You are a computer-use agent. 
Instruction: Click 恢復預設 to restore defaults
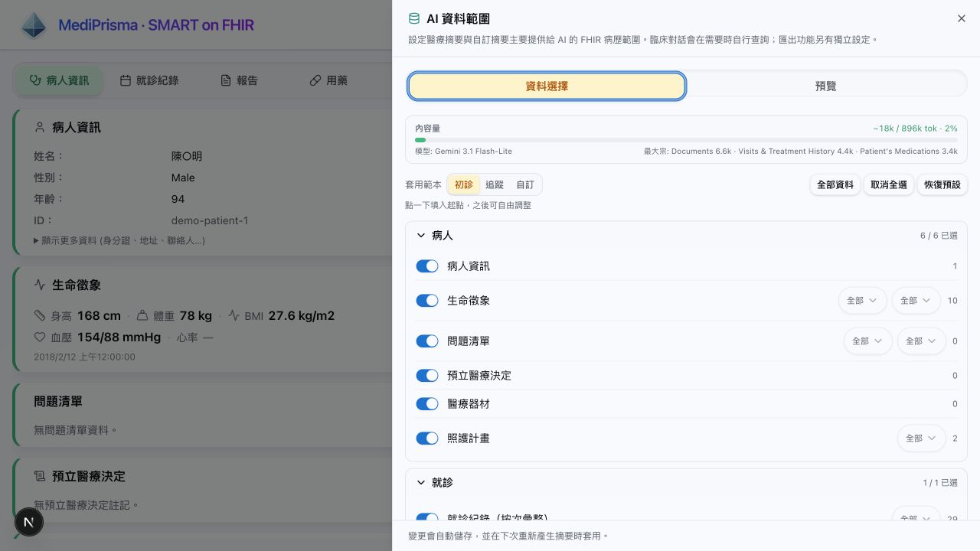[942, 184]
